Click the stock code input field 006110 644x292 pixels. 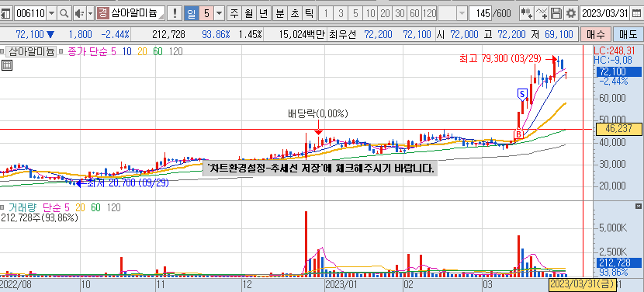pyautogui.click(x=30, y=13)
